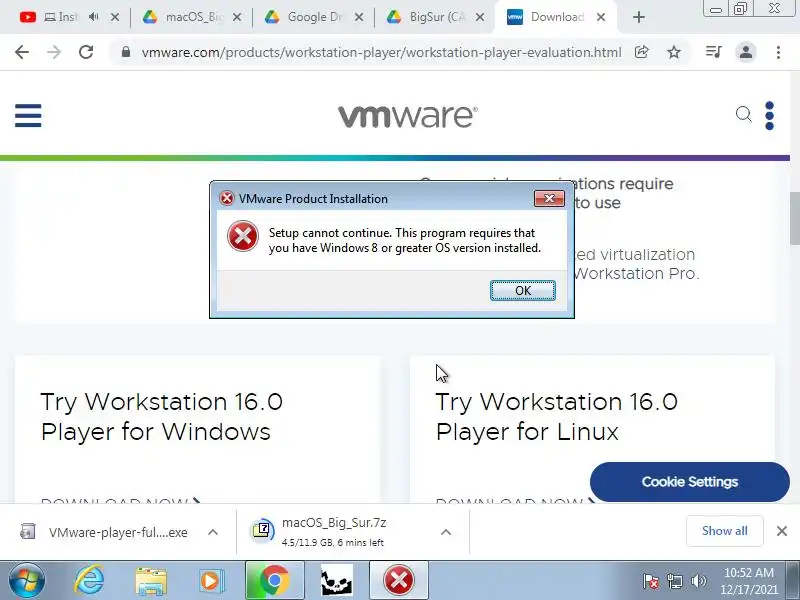Viewport: 800px width, 600px height.
Task: Go forward to next page
Action: pyautogui.click(x=54, y=52)
